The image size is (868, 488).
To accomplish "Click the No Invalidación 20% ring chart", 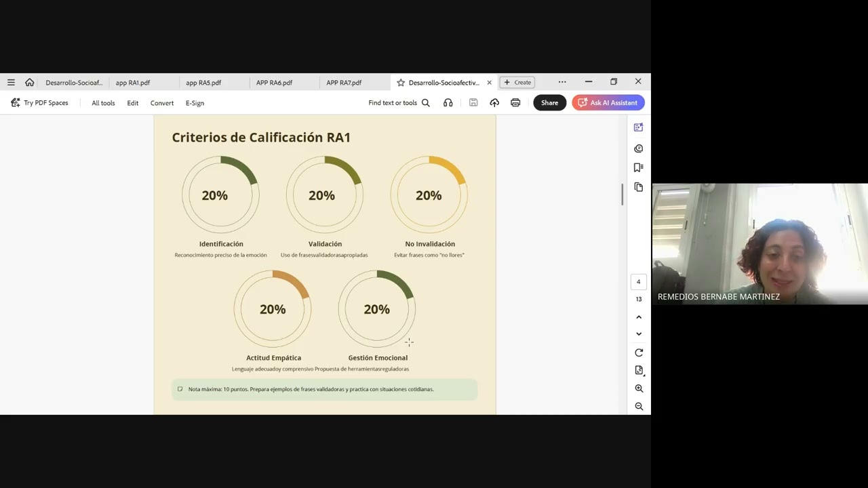I will tap(429, 195).
